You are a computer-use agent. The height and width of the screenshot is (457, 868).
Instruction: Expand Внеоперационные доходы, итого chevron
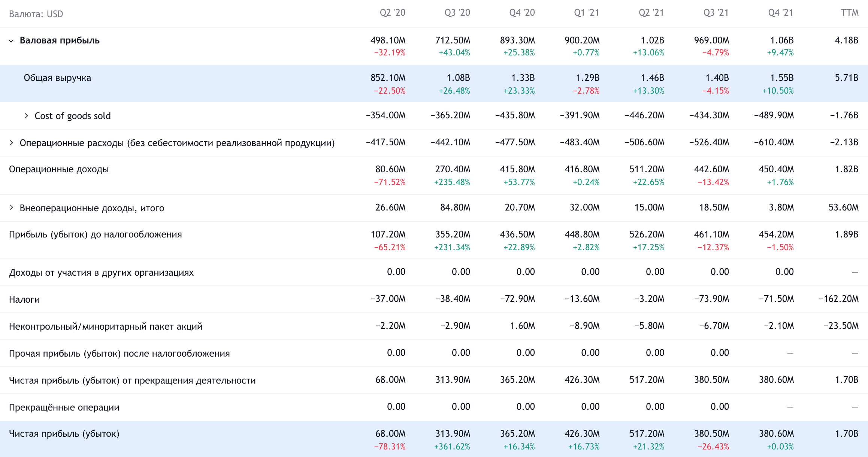point(11,207)
